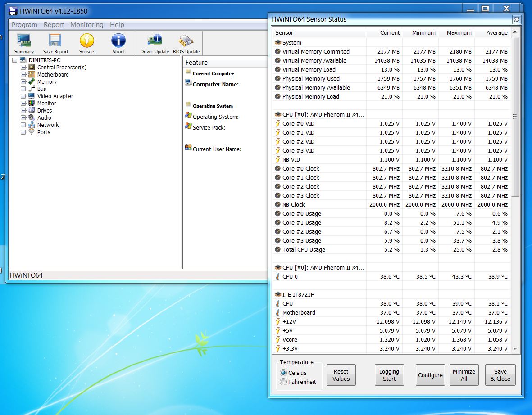Image resolution: width=532 pixels, height=415 pixels.
Task: Expand the Monitor tree node
Action: coord(23,103)
